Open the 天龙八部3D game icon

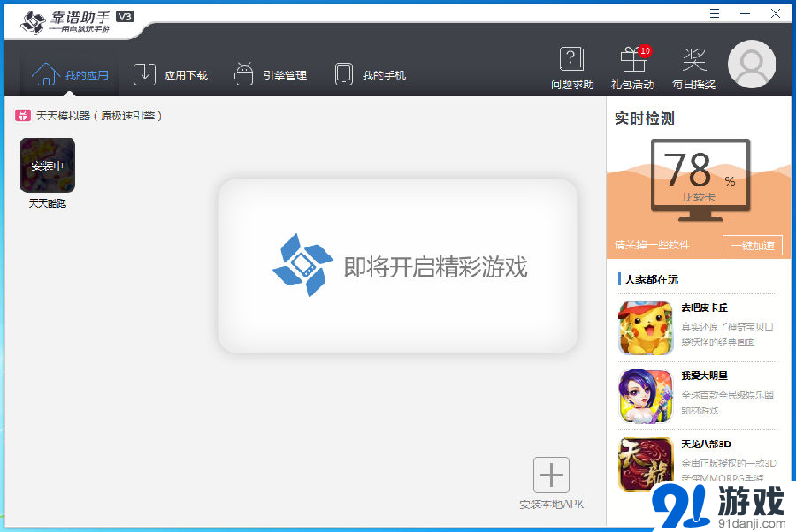(646, 464)
